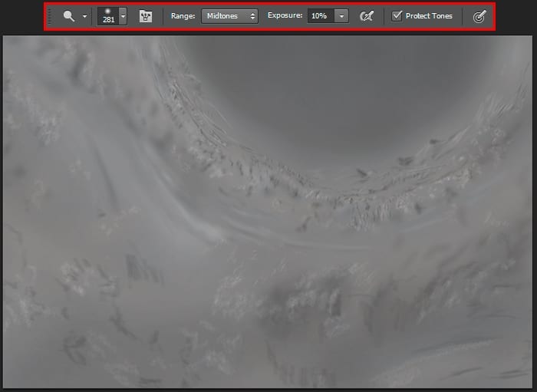This screenshot has height=392, width=537.
Task: Click the Protect Tones text label
Action: [x=429, y=16]
